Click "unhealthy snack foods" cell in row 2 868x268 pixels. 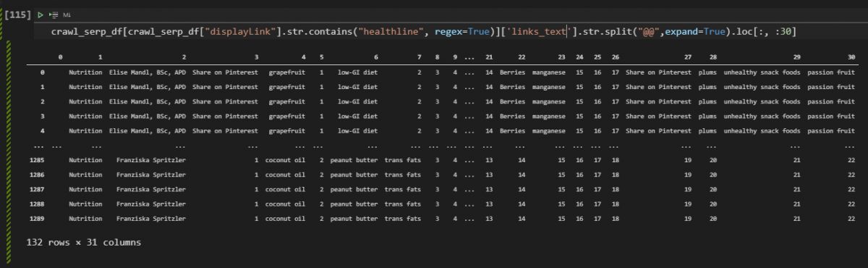[762, 101]
